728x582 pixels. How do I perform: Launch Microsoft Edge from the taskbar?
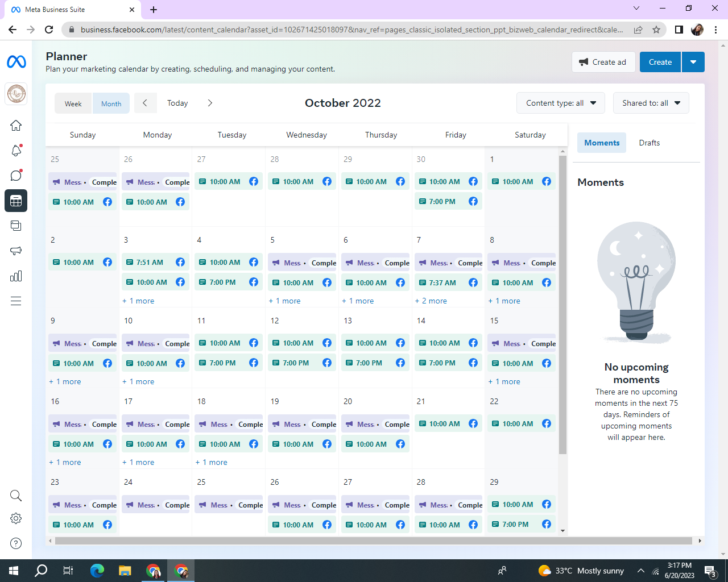point(97,571)
